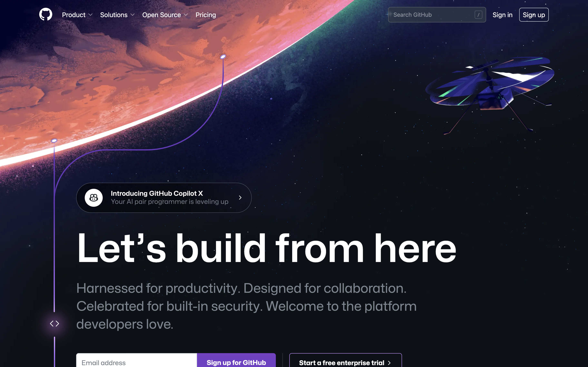Expand the Open Source dropdown menu

click(x=165, y=15)
